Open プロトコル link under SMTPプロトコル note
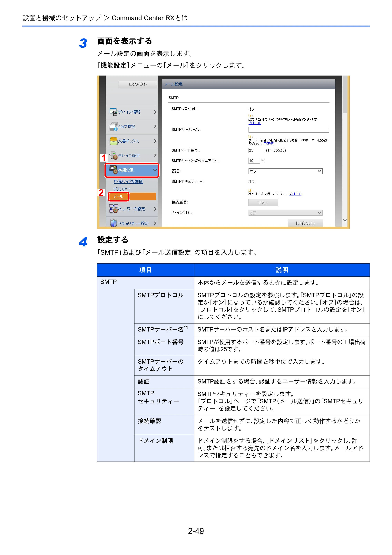This screenshot has height=555, width=392. point(254,123)
